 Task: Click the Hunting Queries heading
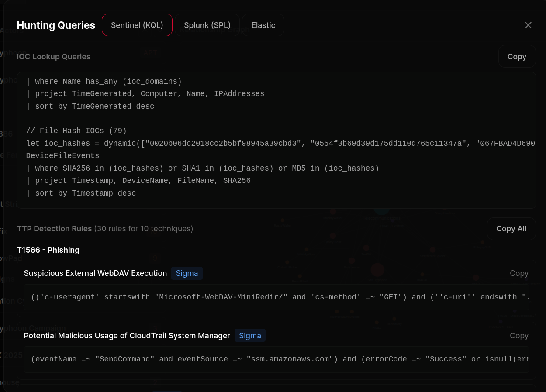56,25
